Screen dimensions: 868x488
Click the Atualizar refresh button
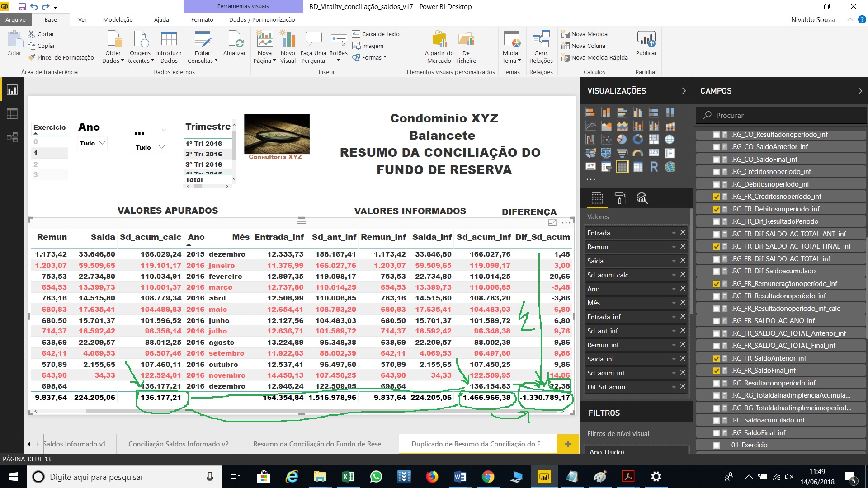coord(235,44)
